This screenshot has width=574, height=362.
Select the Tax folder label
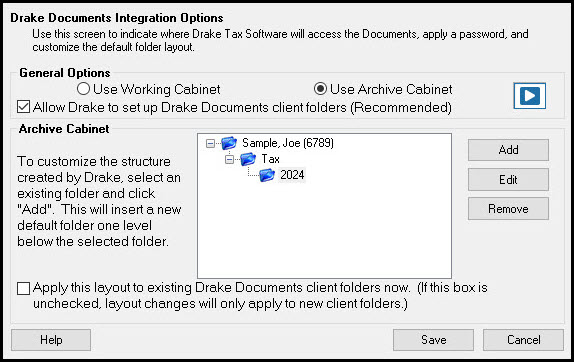tap(270, 159)
